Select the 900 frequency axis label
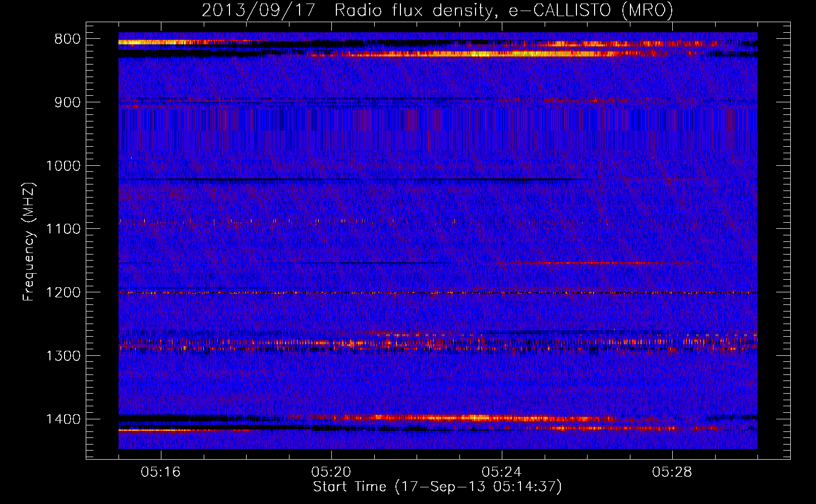Image resolution: width=816 pixels, height=504 pixels. (67, 102)
